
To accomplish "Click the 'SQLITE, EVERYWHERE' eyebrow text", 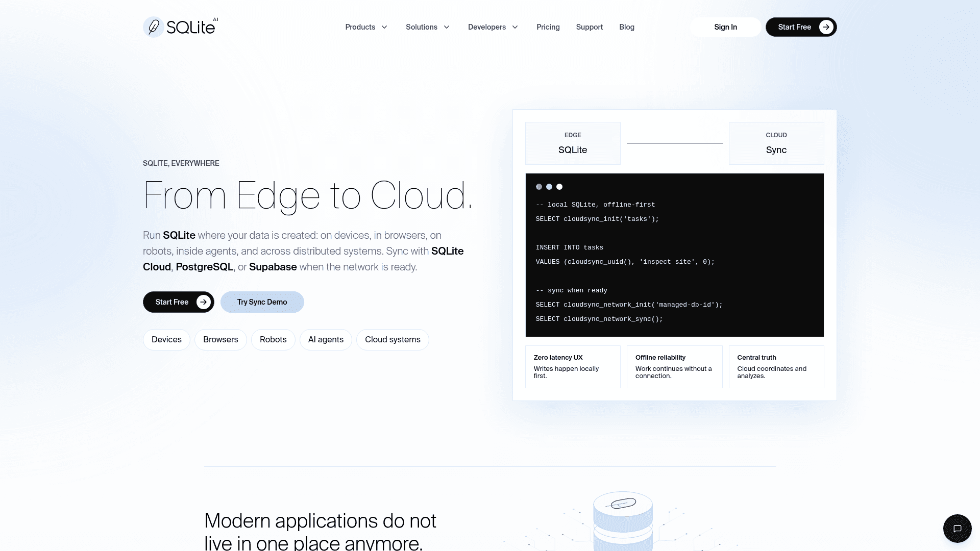I will point(181,163).
